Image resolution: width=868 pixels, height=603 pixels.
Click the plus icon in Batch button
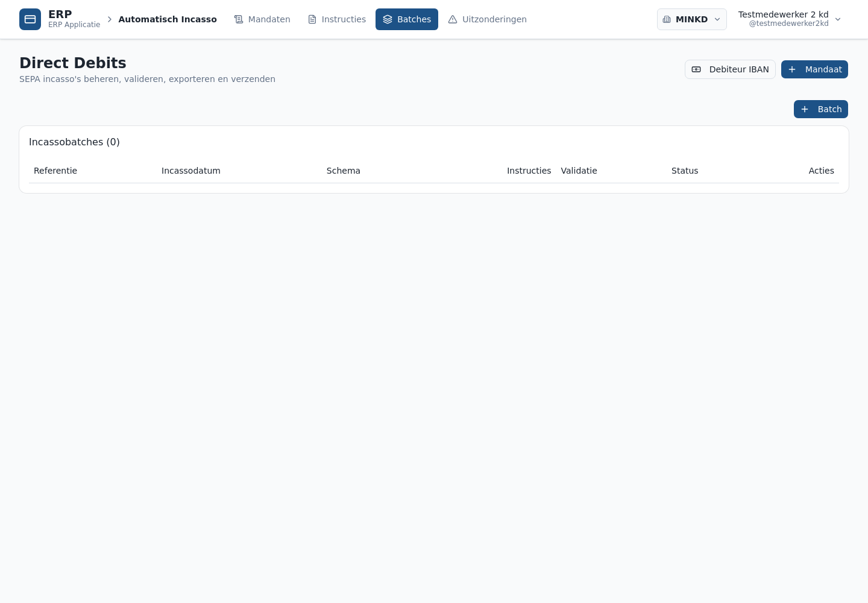805,109
